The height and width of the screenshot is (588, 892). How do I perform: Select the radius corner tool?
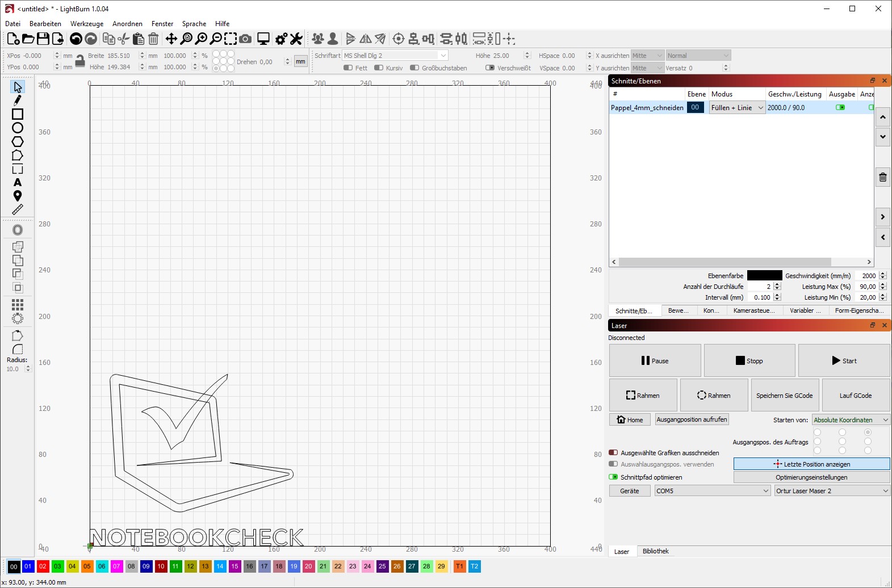(18, 349)
